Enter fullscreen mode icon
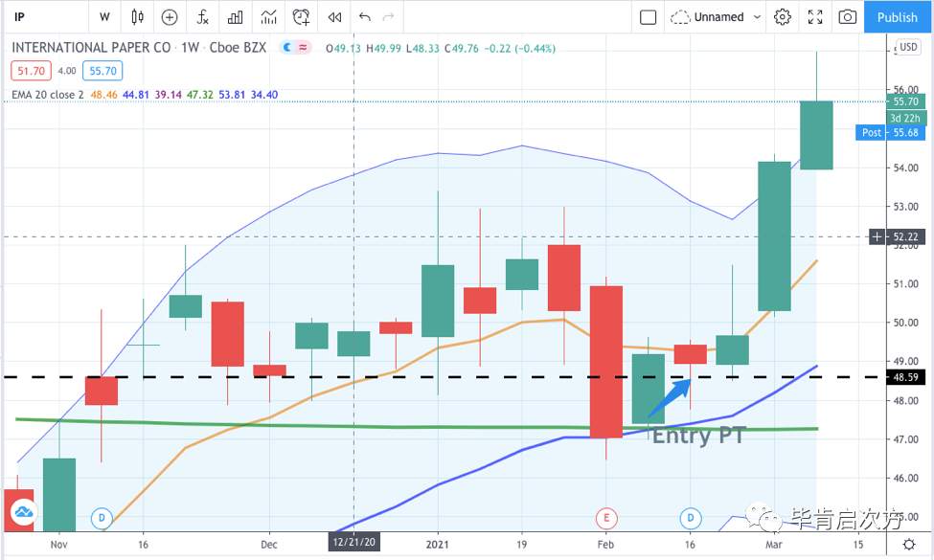Image resolution: width=934 pixels, height=560 pixels. click(815, 17)
